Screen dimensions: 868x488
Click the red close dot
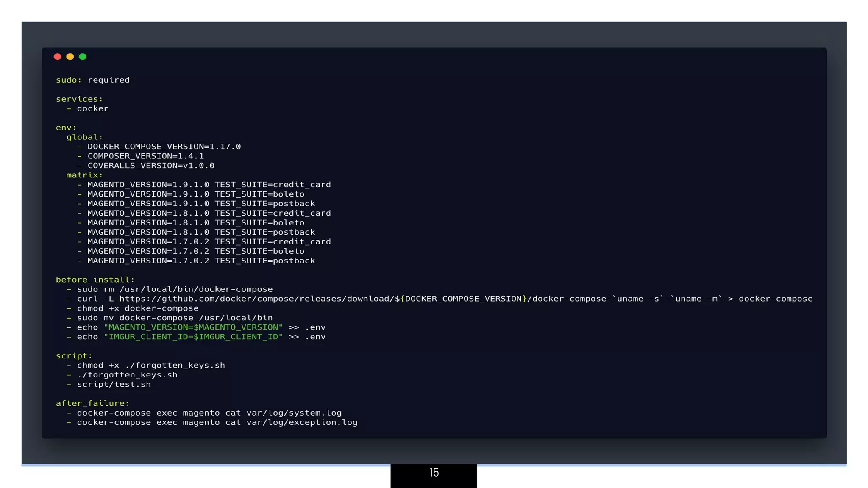(58, 57)
